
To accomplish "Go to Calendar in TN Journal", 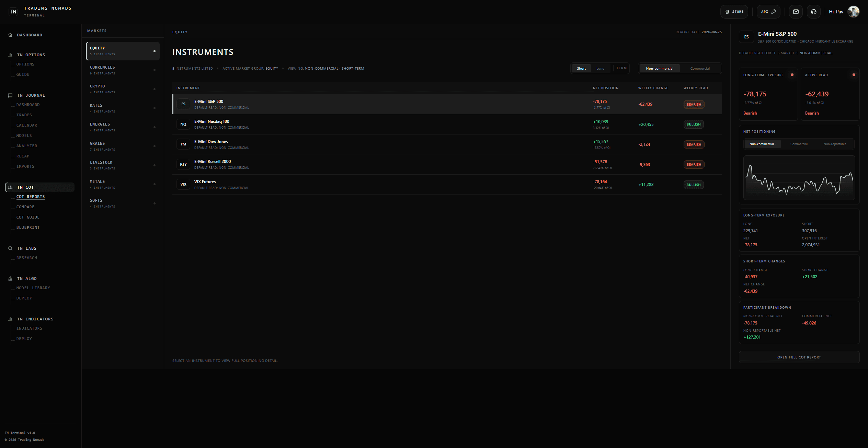I will pyautogui.click(x=27, y=125).
